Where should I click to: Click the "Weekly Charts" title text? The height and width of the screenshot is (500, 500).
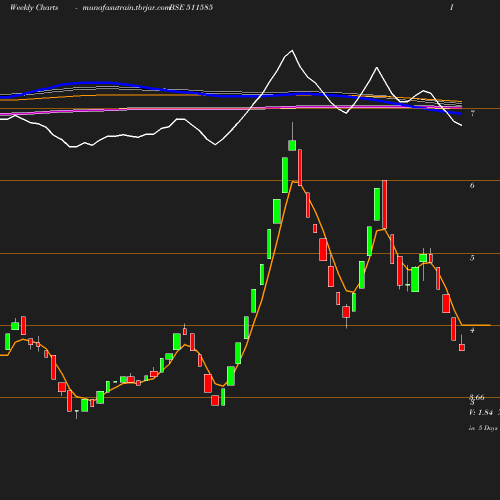click(34, 7)
